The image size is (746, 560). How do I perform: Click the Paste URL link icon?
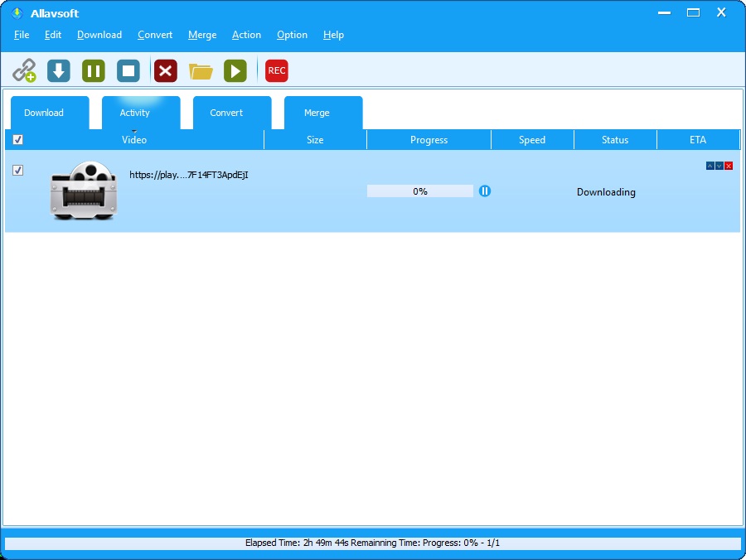pos(24,71)
